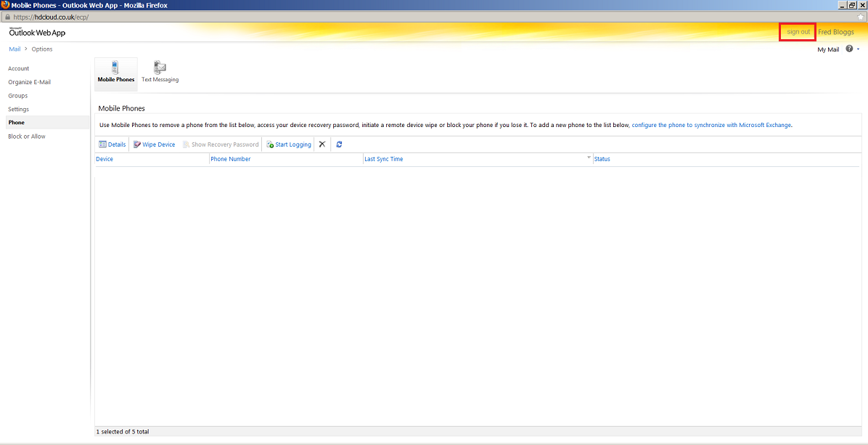Open the My Mail dropdown
The height and width of the screenshot is (445, 868).
point(828,50)
